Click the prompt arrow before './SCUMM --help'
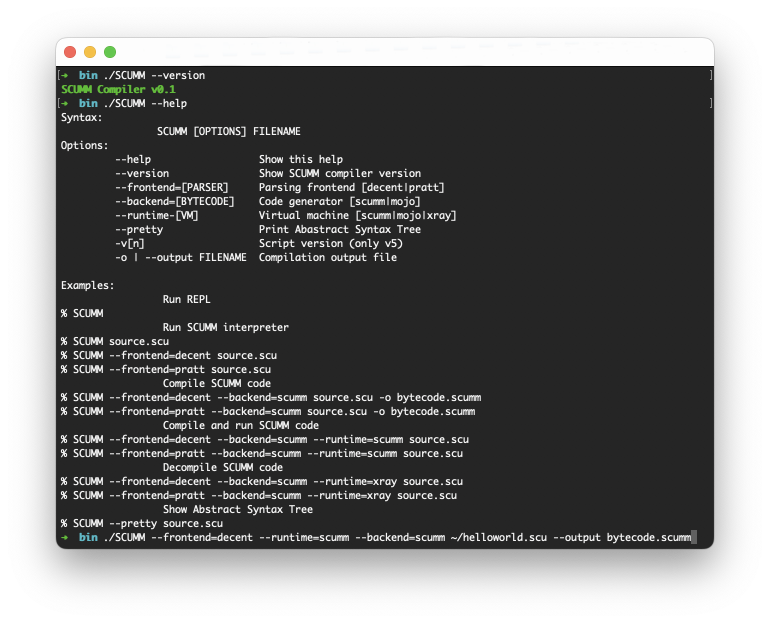The width and height of the screenshot is (770, 623). click(65, 103)
